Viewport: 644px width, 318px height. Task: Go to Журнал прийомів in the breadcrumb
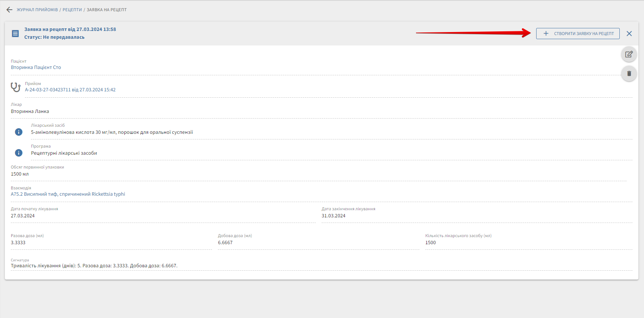[x=37, y=10]
